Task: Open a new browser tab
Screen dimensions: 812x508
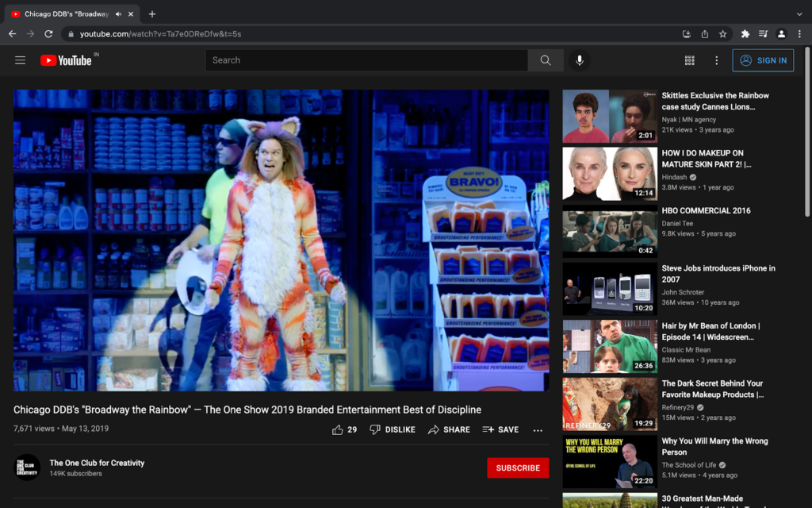Action: click(x=152, y=14)
